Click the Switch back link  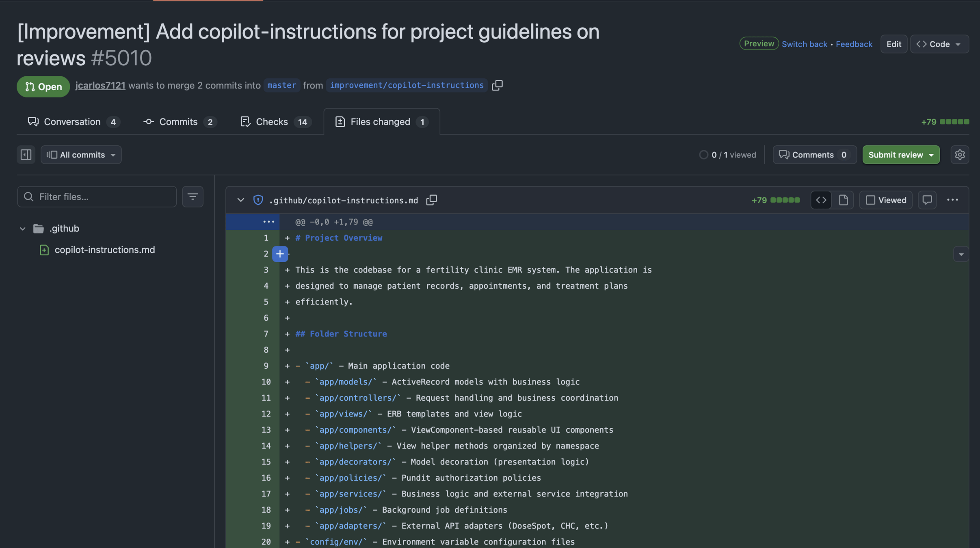pos(804,44)
